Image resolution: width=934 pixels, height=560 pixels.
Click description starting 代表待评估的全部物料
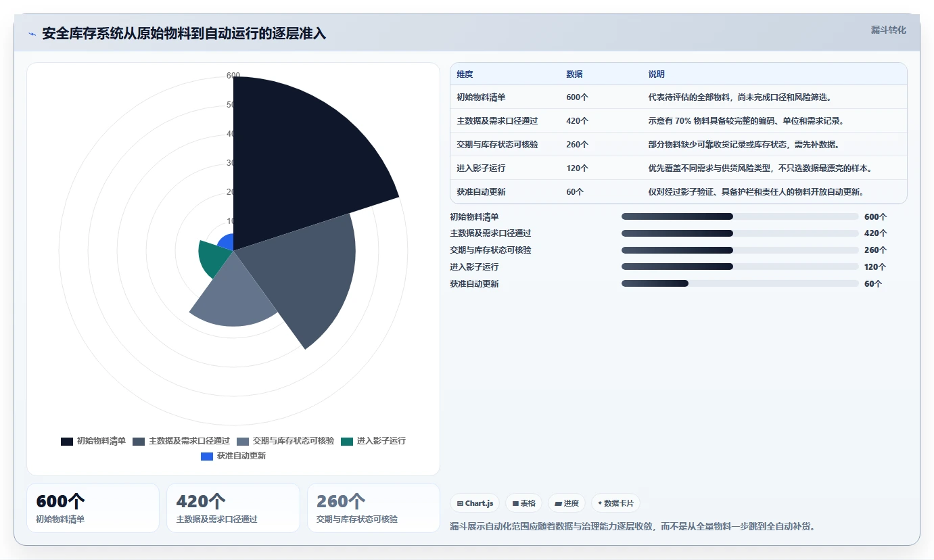click(x=739, y=97)
